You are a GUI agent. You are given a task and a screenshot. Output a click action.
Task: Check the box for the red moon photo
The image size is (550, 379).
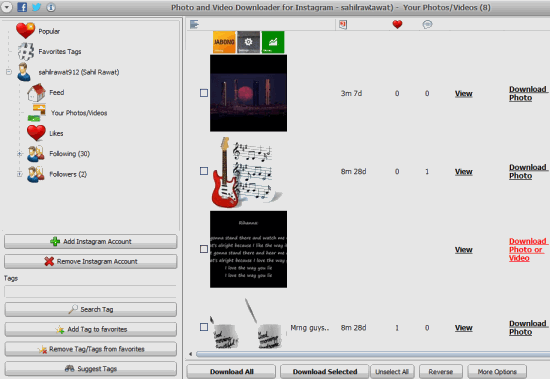coord(204,93)
